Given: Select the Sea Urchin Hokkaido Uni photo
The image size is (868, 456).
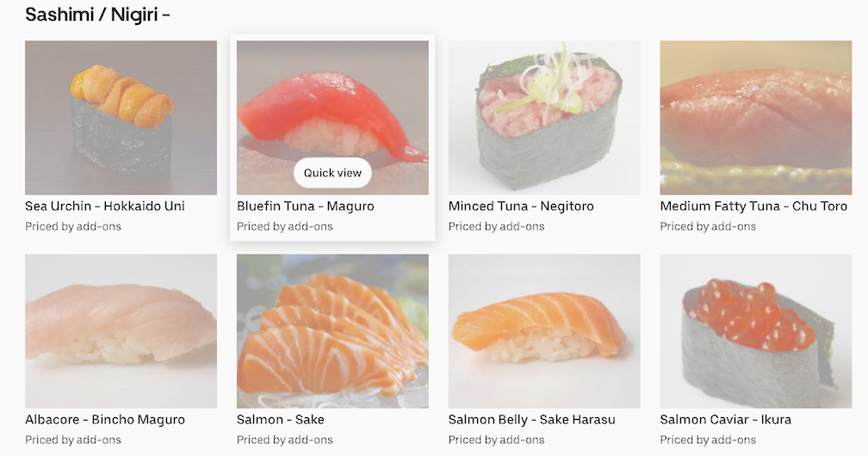Looking at the screenshot, I should coord(121,117).
